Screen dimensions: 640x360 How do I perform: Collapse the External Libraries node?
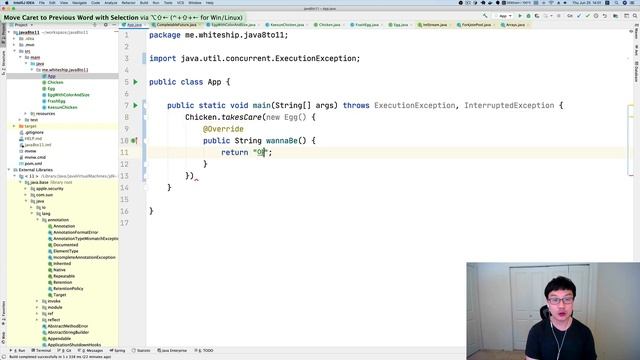[x=9, y=170]
